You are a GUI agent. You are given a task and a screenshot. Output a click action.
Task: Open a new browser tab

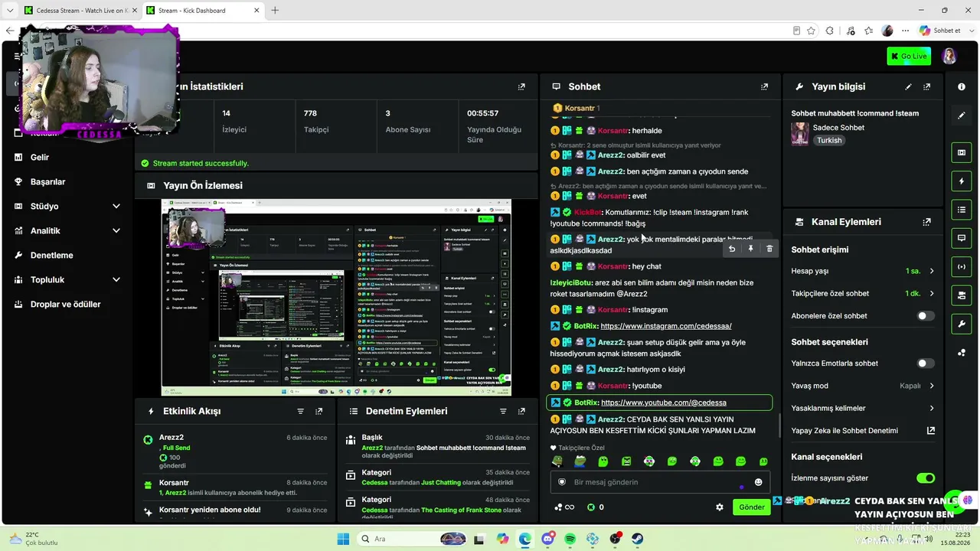275,11
